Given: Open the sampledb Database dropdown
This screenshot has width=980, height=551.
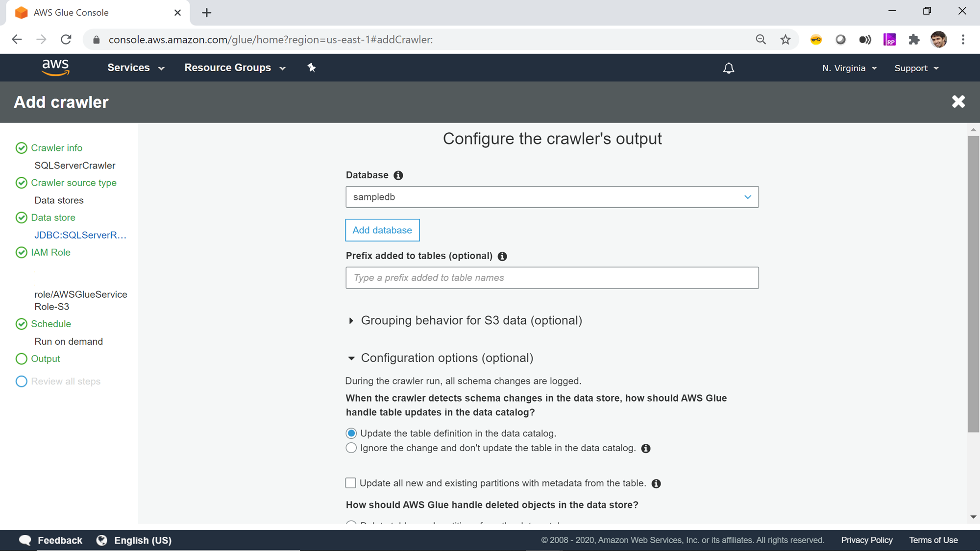Looking at the screenshot, I should (552, 197).
